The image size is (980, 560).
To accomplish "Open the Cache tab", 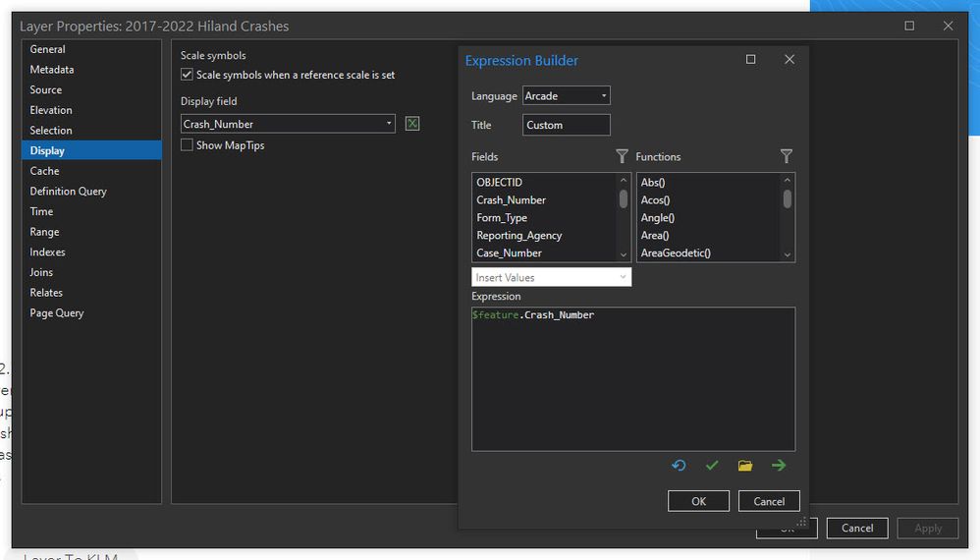I will pos(91,171).
